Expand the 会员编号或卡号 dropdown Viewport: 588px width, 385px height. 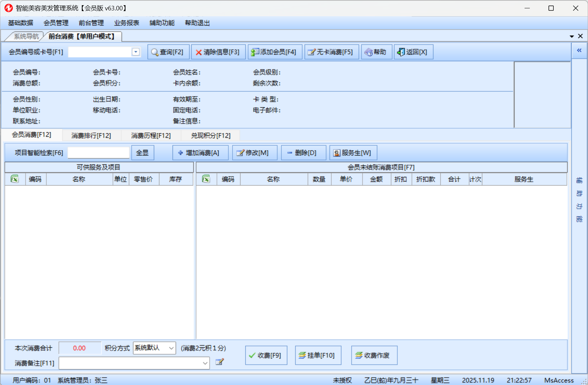click(136, 52)
